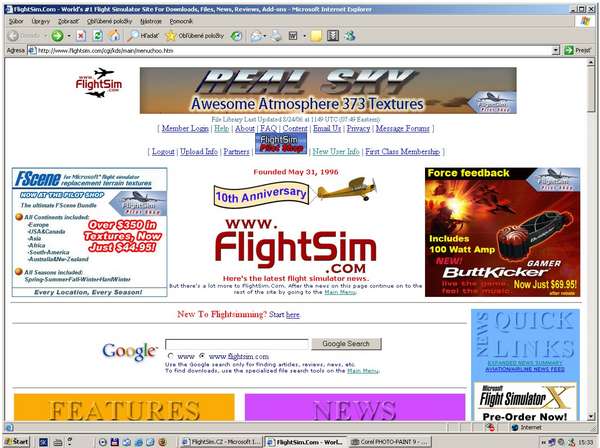
Task: Open the Message Forums link
Action: [403, 129]
